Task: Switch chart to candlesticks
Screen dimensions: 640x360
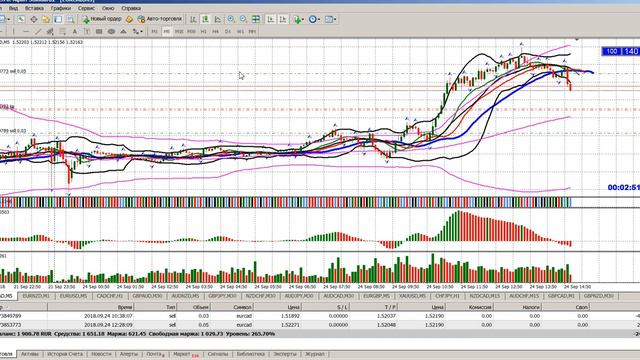Action: [x=205, y=19]
